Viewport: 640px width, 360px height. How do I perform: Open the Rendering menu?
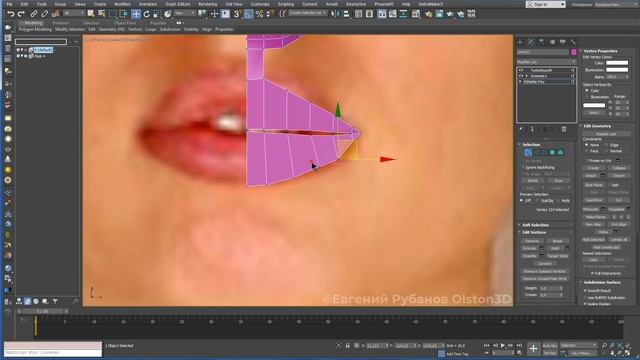click(x=207, y=4)
